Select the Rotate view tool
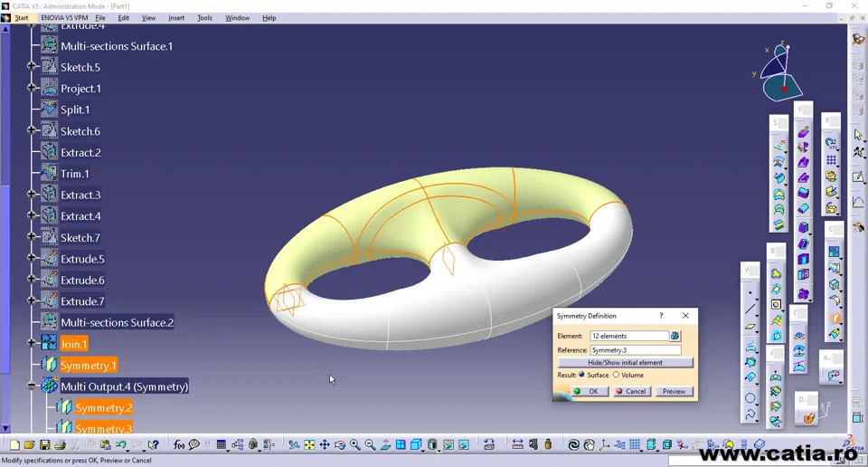This screenshot has height=467, width=868. [340, 445]
